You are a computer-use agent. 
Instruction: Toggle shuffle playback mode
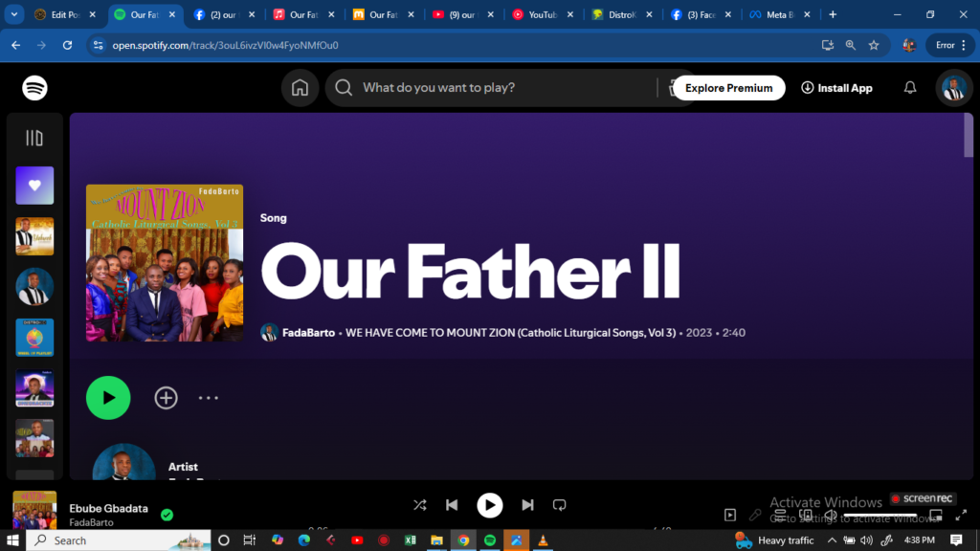coord(419,505)
